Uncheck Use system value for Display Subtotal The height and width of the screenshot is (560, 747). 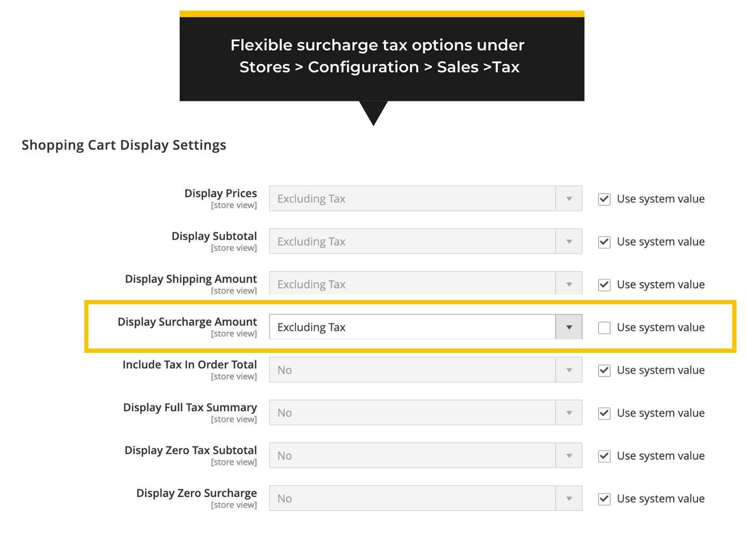604,242
